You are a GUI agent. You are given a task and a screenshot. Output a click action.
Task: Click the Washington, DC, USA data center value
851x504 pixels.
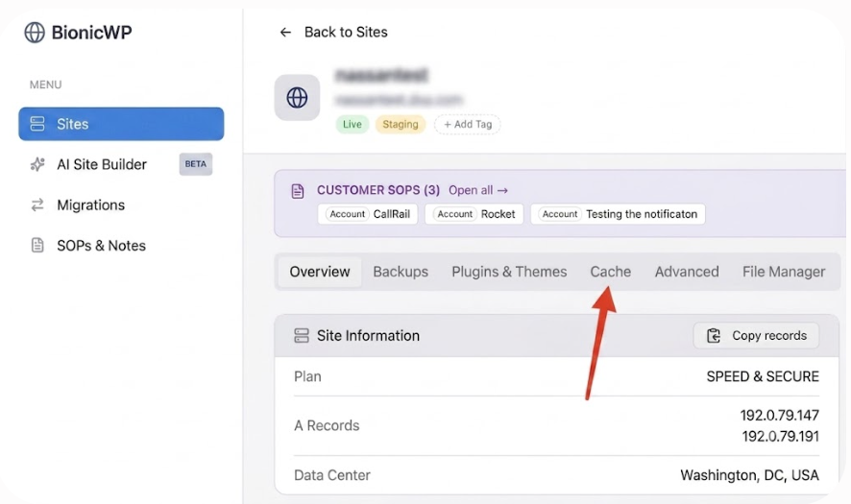point(749,475)
